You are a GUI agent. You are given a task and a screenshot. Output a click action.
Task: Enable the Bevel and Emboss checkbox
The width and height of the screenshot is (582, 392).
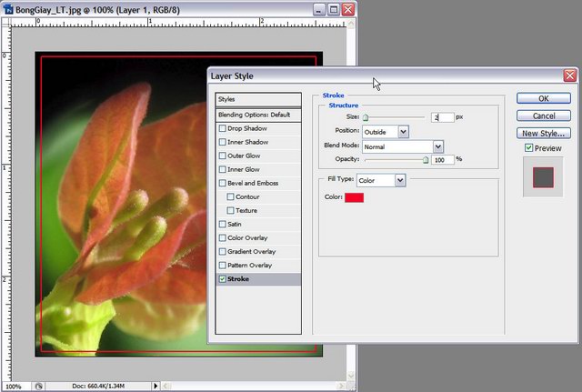point(223,184)
